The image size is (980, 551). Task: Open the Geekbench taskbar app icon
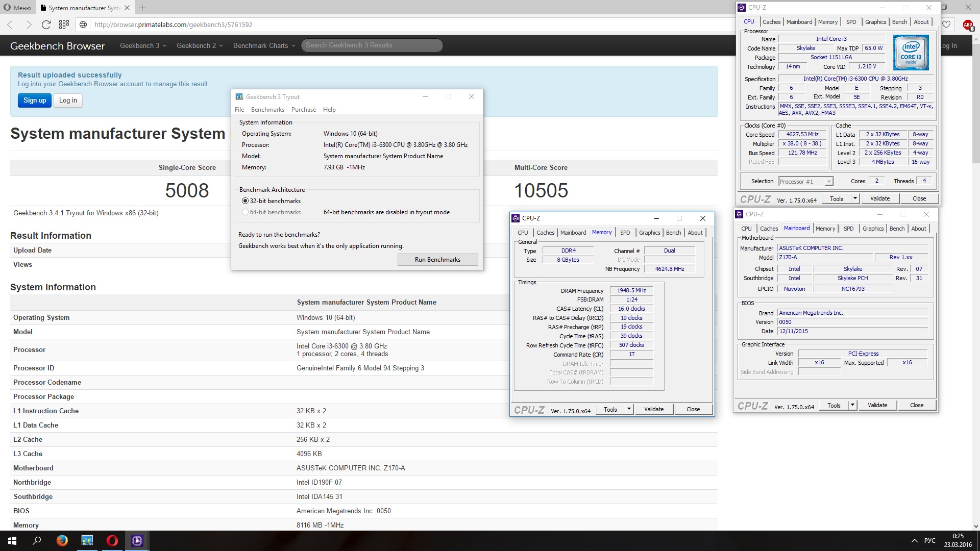point(87,541)
